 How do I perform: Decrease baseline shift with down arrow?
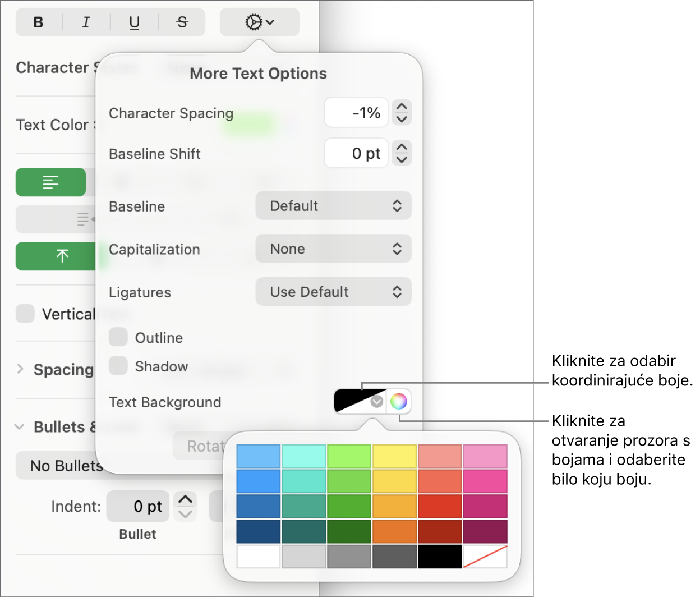402,160
